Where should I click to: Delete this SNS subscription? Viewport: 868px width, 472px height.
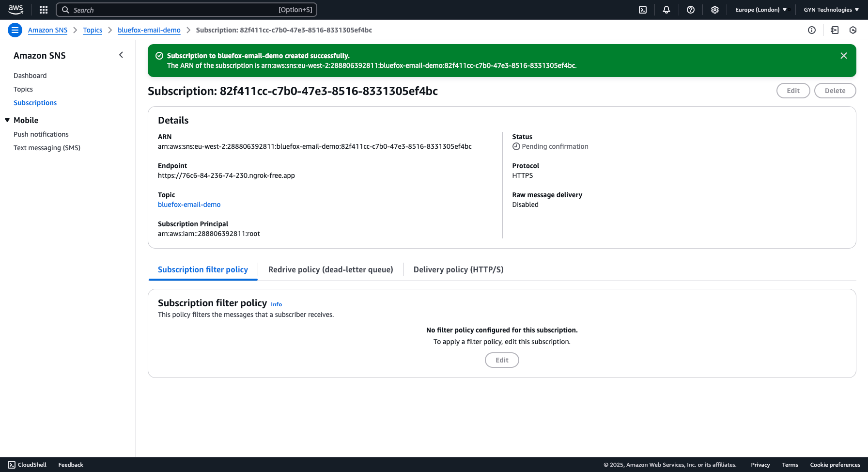point(835,91)
